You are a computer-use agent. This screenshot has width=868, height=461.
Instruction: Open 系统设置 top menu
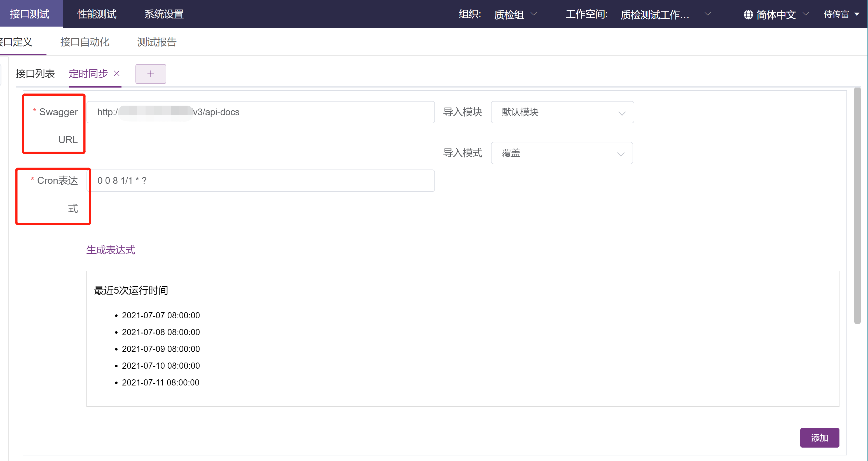164,14
